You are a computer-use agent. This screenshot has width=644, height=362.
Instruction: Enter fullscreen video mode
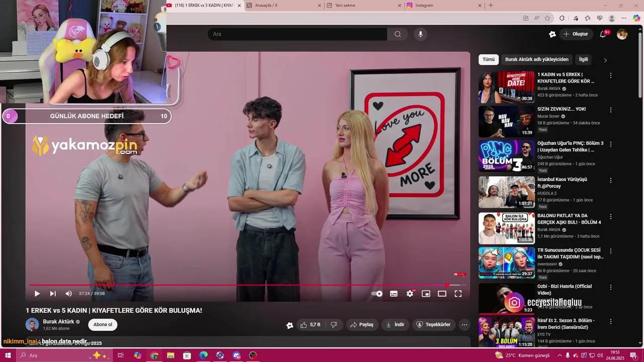tap(458, 294)
